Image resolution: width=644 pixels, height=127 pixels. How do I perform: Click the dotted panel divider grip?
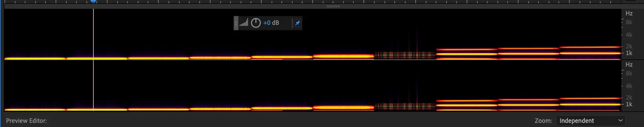point(333,6)
